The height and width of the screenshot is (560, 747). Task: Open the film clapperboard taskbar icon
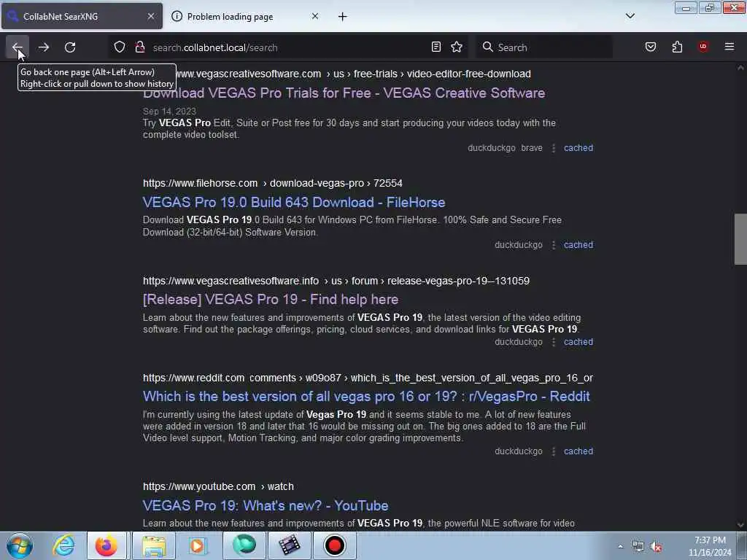click(289, 545)
